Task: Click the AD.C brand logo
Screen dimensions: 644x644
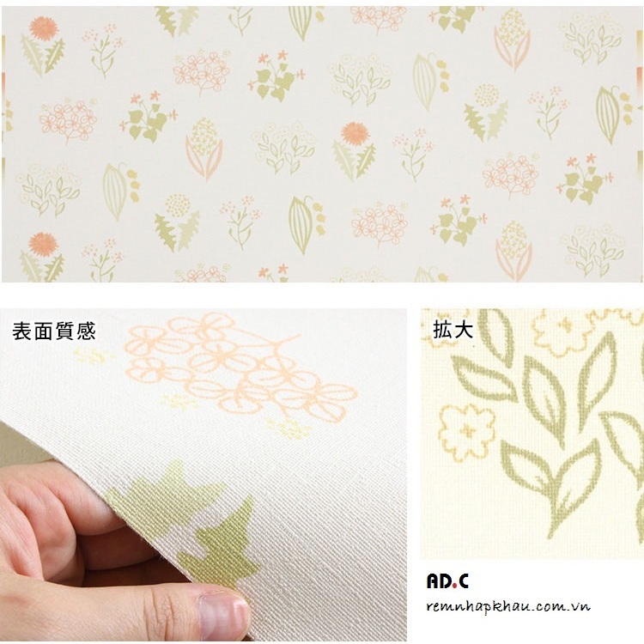Action: coord(447,580)
